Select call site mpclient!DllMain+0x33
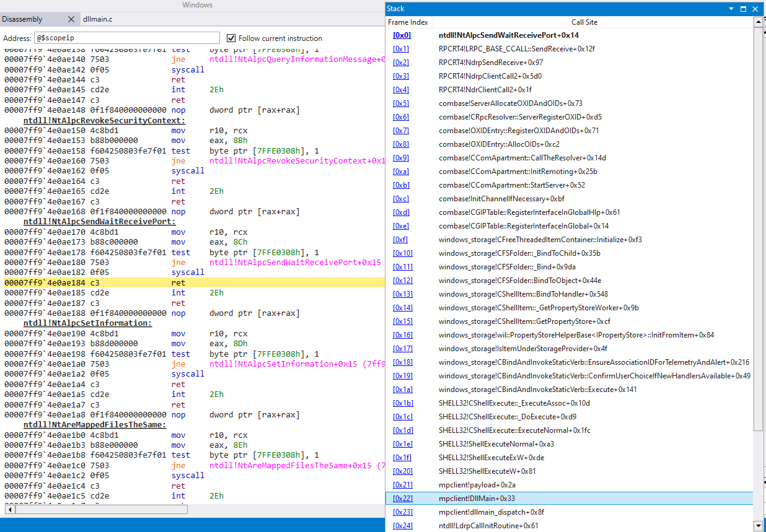The image size is (766, 532). tap(477, 499)
